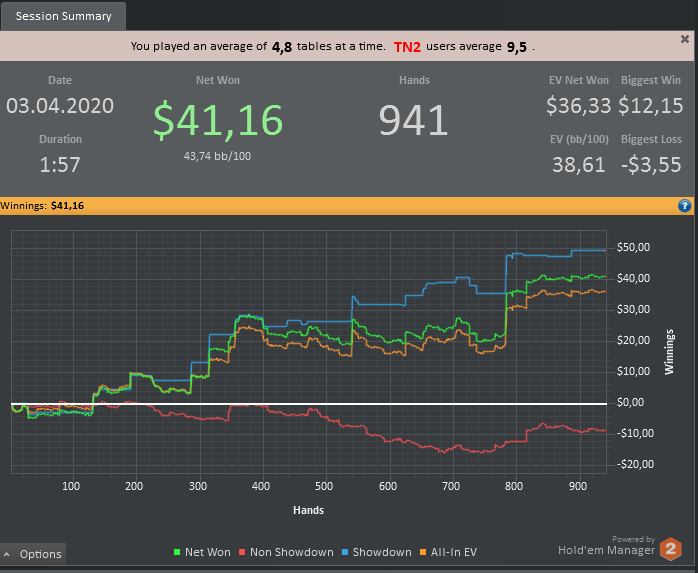Screen dimensions: 698x573
Task: Toggle the Non Showdown legend series
Action: coord(286,552)
